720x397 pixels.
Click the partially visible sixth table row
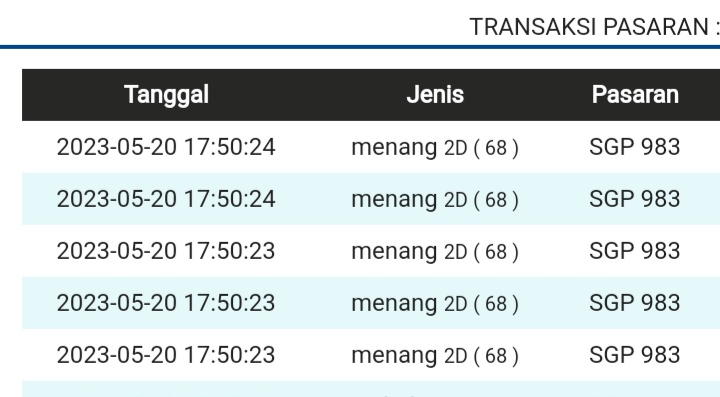371,389
